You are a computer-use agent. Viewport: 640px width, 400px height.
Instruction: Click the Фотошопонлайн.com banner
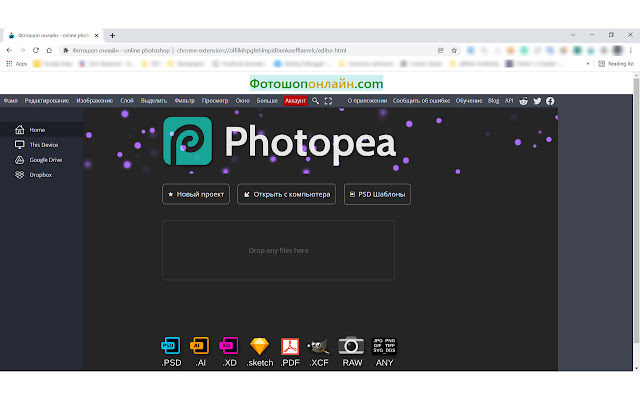[x=316, y=83]
